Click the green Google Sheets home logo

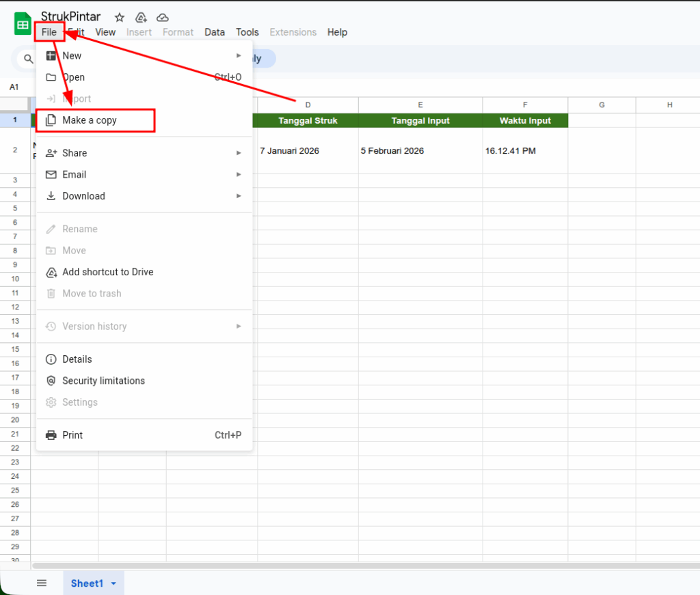click(23, 24)
